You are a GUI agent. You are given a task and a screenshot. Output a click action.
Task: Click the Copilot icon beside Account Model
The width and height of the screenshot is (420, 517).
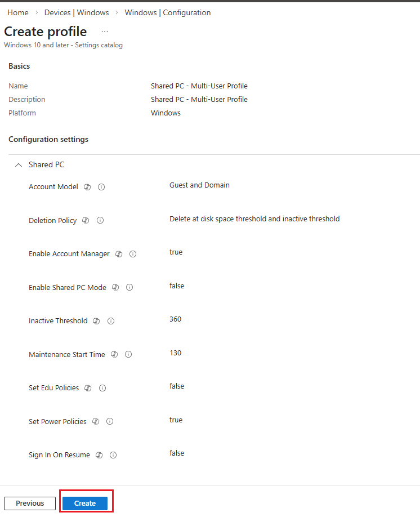click(87, 187)
